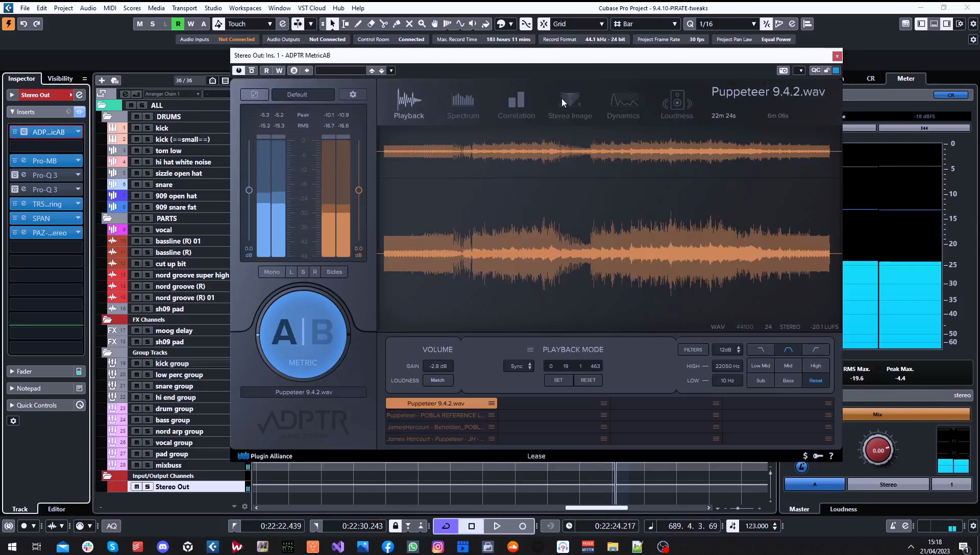Open the Sync playback mode dropdown
The image size is (980, 555).
[x=519, y=366]
